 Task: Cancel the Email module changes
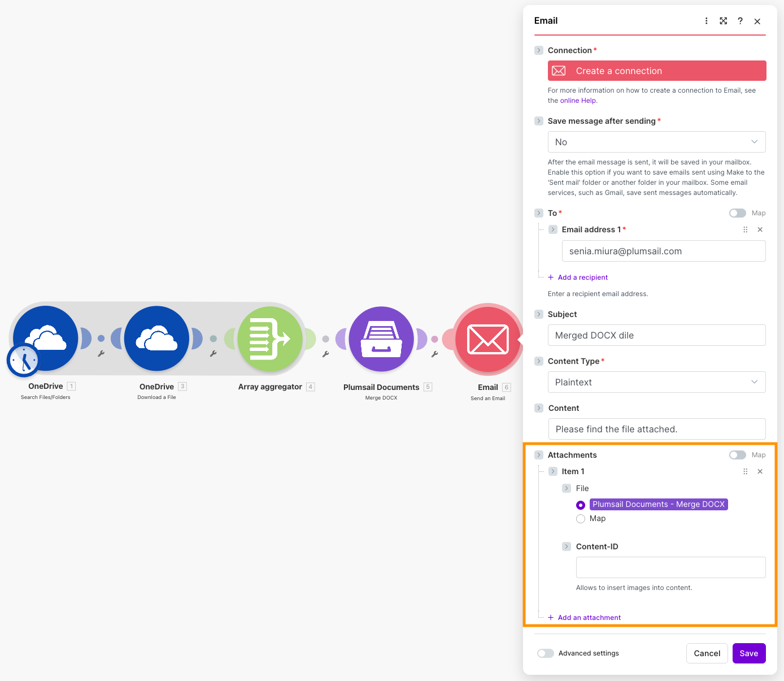pos(707,653)
